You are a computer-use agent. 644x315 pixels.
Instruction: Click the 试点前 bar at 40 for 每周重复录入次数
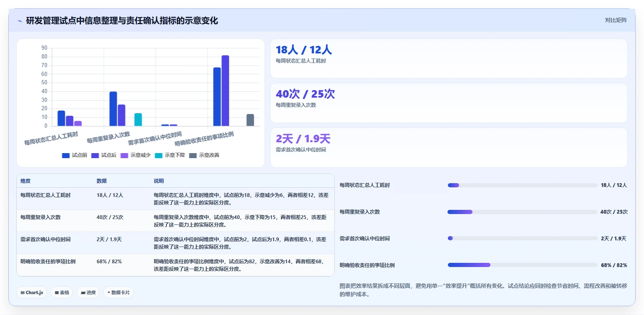113,109
